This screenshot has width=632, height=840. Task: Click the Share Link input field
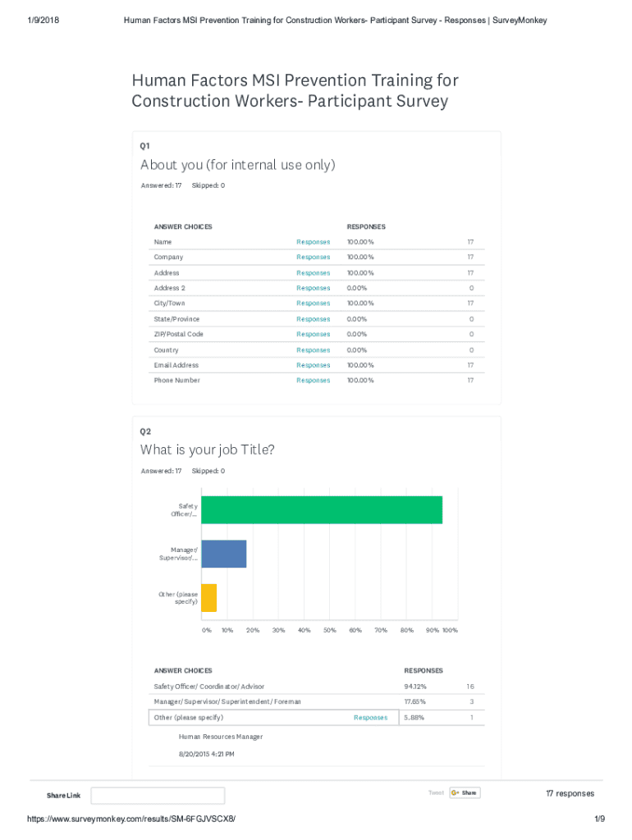[x=158, y=795]
